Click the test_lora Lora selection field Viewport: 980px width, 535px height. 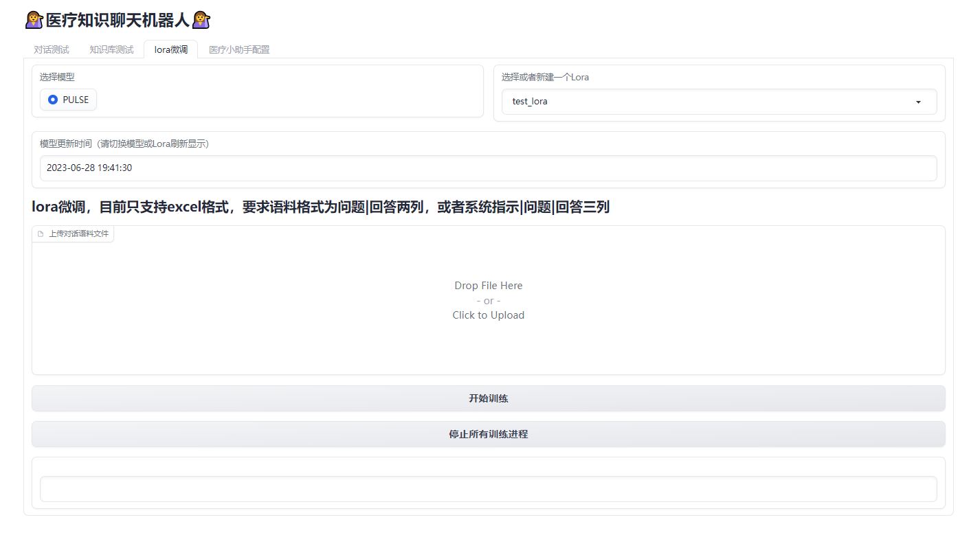pos(719,102)
